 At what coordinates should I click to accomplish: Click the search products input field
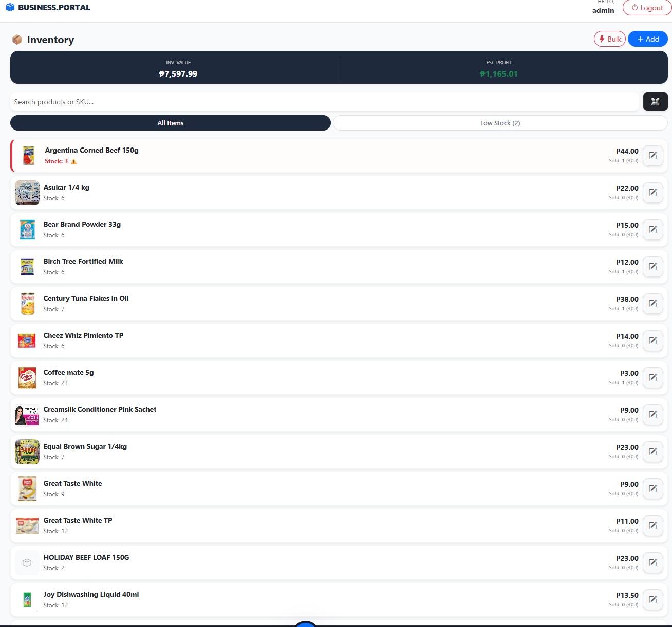(x=324, y=101)
